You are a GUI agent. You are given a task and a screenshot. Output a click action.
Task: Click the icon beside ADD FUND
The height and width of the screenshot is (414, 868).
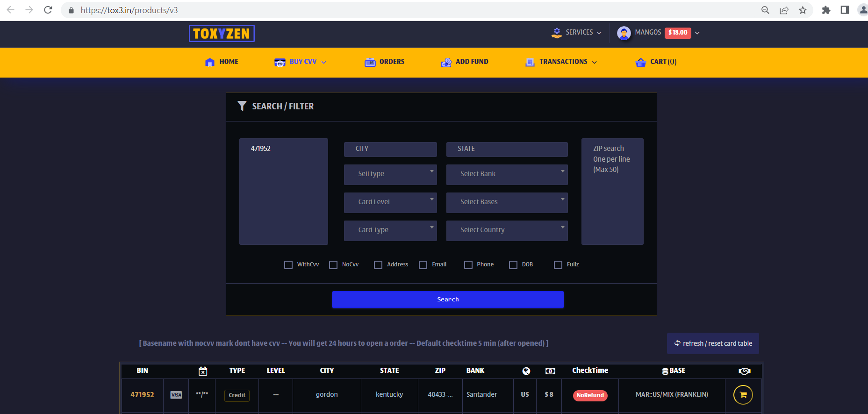tap(446, 62)
